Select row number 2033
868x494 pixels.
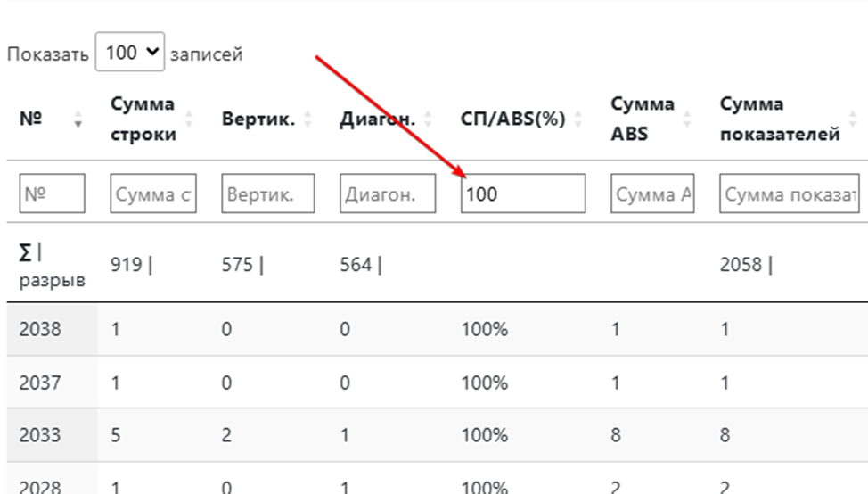pyautogui.click(x=40, y=436)
